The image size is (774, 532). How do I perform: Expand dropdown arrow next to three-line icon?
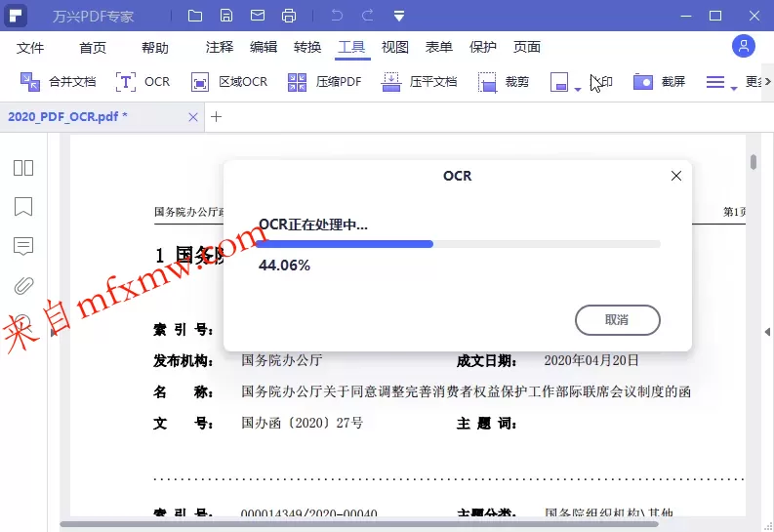[734, 89]
